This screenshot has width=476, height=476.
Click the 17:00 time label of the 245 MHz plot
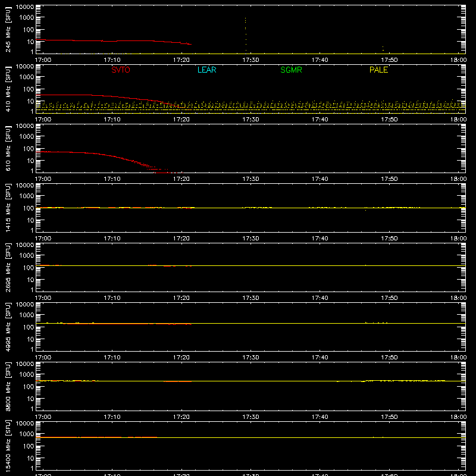click(43, 60)
